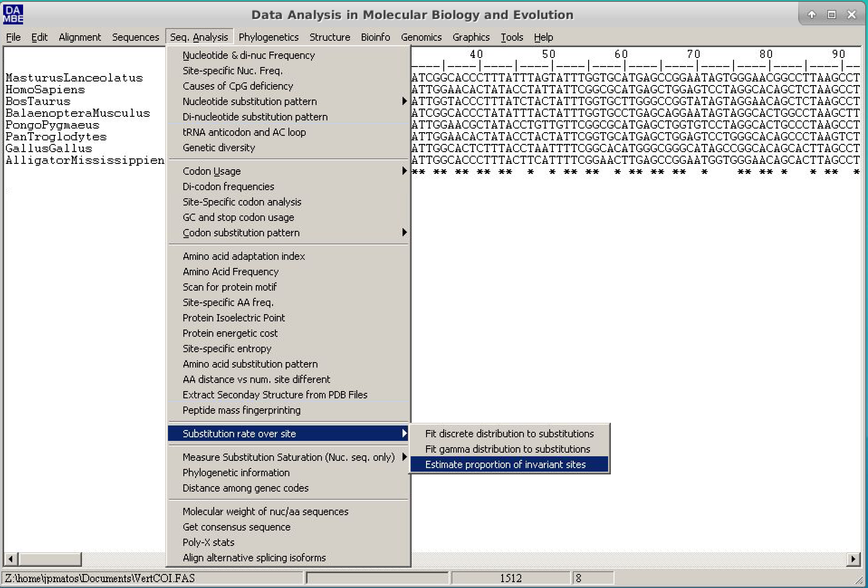Screen dimensions: 868x588
Task: Open the Alignment menu
Action: point(80,37)
